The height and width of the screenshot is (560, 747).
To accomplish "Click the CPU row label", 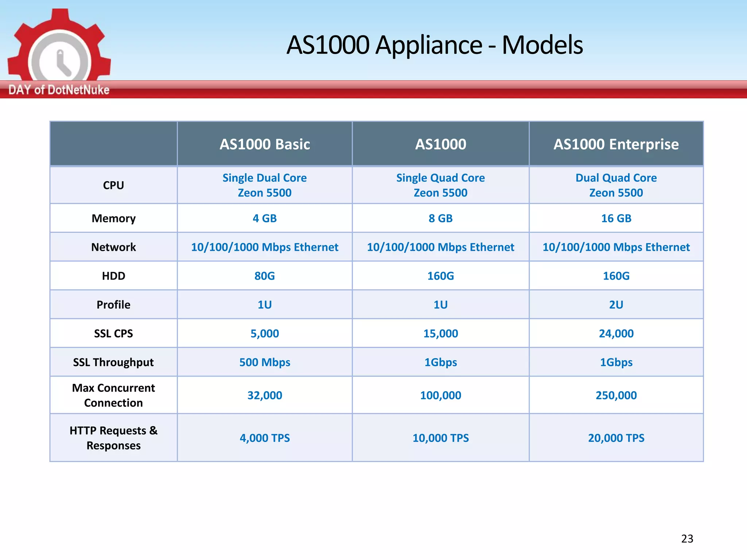I will coord(113,185).
